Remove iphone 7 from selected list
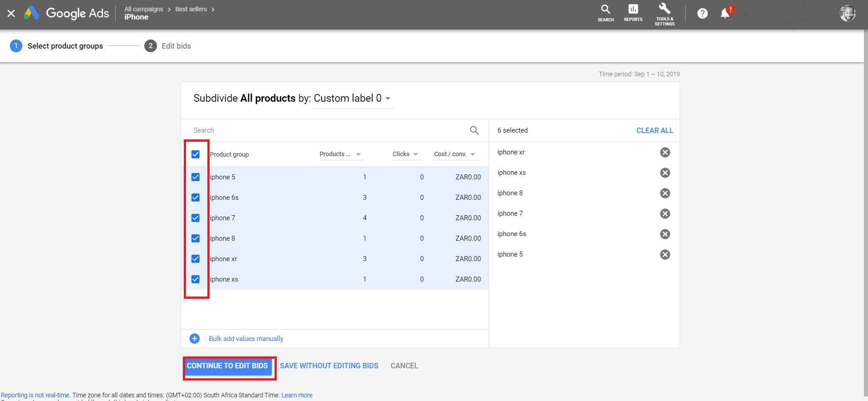Screen dimensions: 868x401 [x=665, y=213]
